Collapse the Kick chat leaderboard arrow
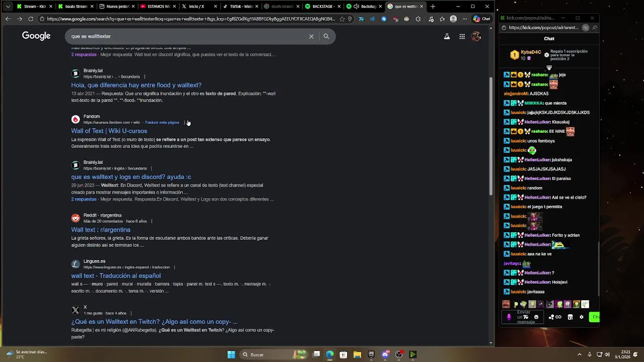 click(x=549, y=67)
